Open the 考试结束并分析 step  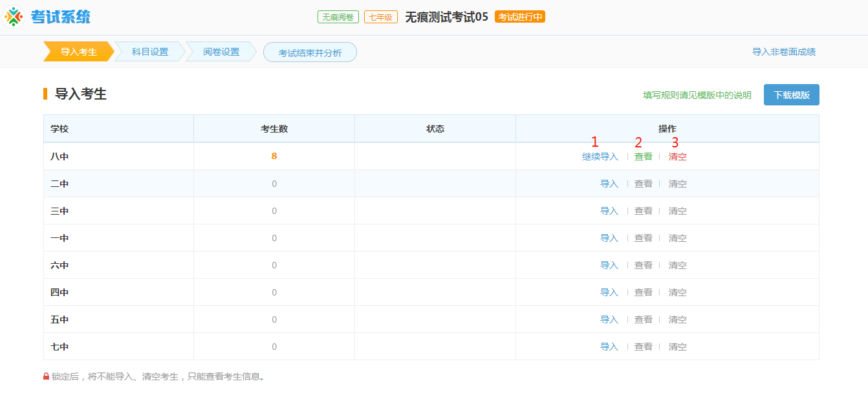(x=310, y=52)
